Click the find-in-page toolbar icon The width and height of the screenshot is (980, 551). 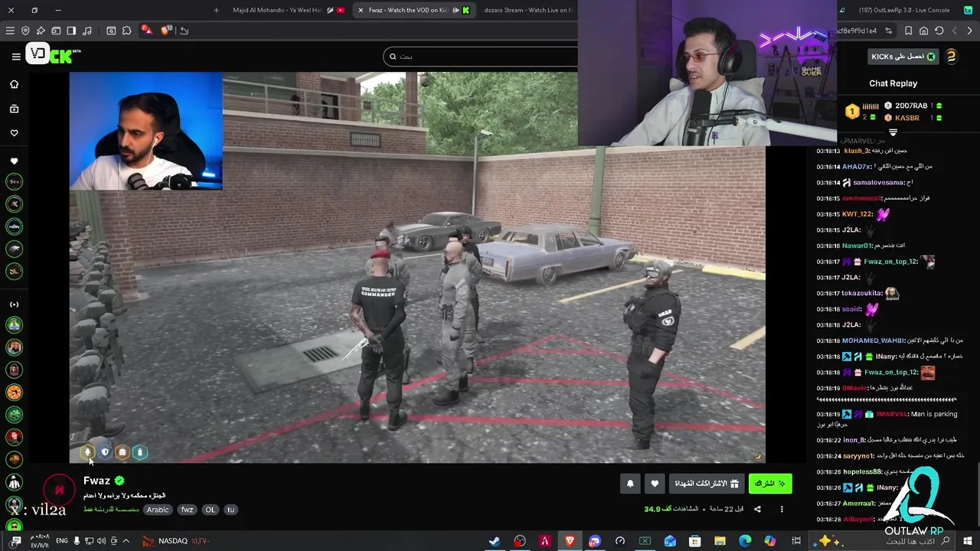tap(111, 31)
